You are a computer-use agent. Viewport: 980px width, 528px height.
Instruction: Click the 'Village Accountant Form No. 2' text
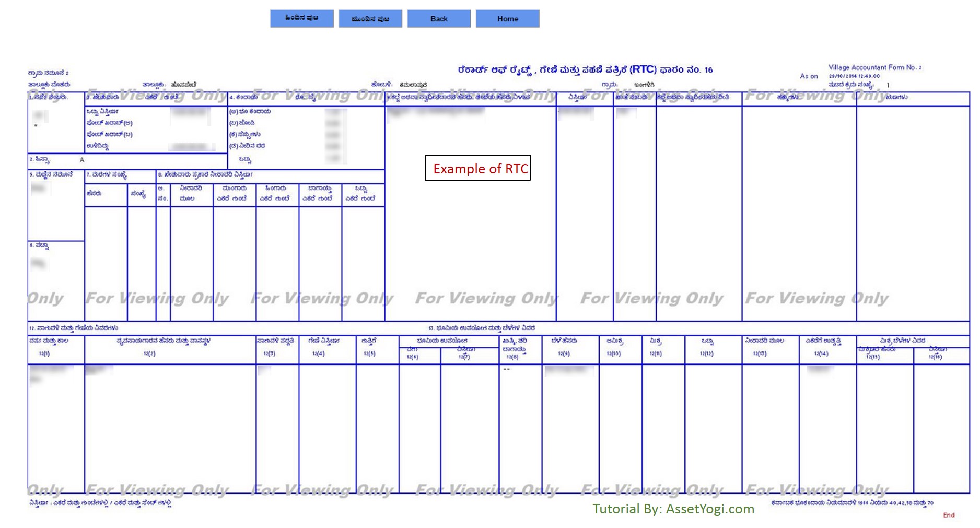click(874, 67)
